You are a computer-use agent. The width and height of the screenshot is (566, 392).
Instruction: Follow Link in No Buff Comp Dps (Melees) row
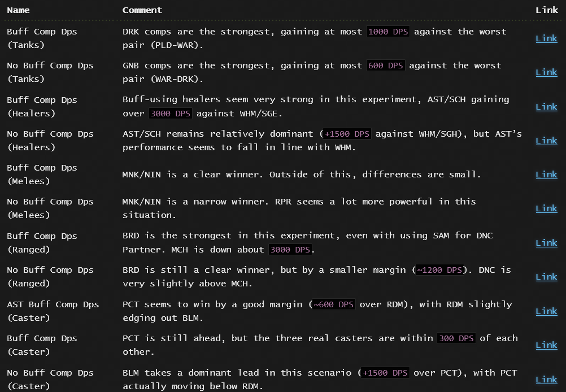pos(546,208)
